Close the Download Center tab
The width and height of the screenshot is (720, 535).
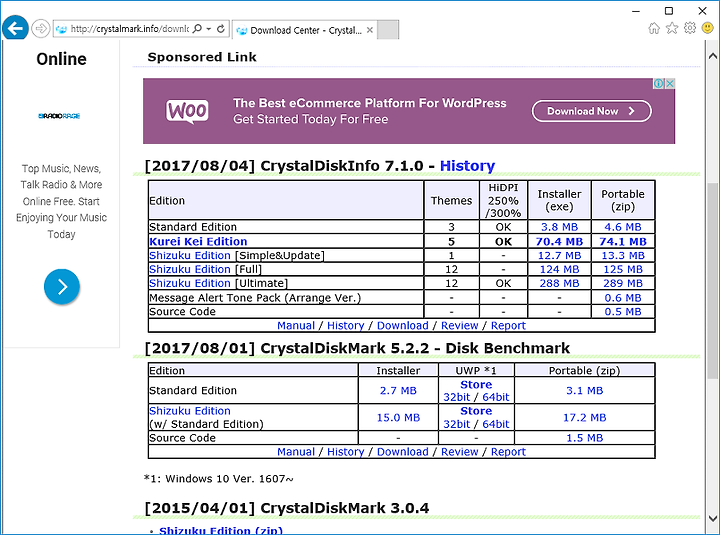coord(370,30)
